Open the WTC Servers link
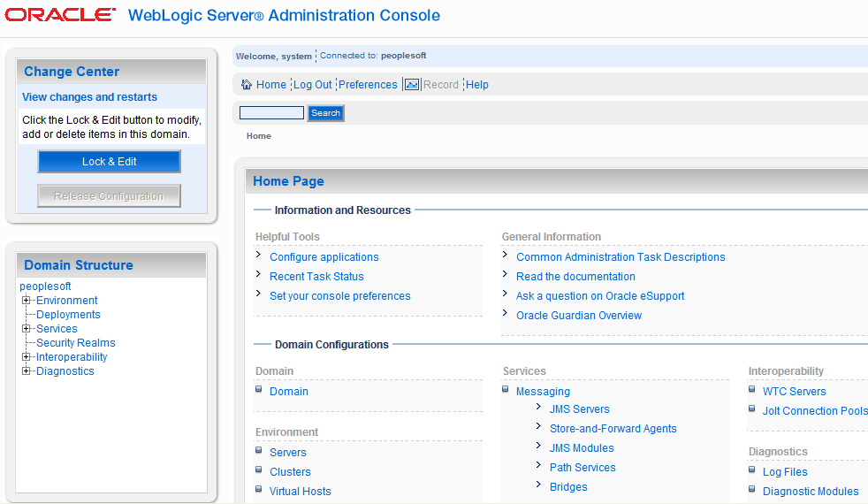 pyautogui.click(x=795, y=392)
